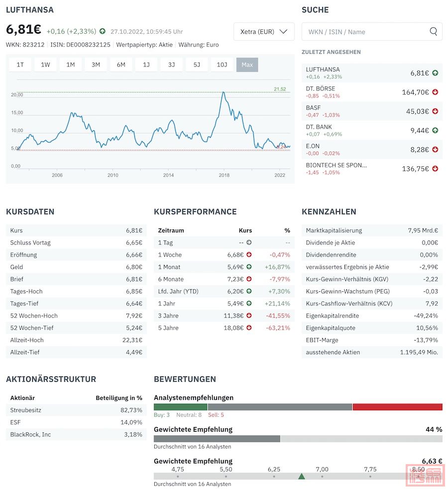Click the ausstehende Aktien value 1.195,49 Mio.
The height and width of the screenshot is (489, 448).
click(x=419, y=352)
